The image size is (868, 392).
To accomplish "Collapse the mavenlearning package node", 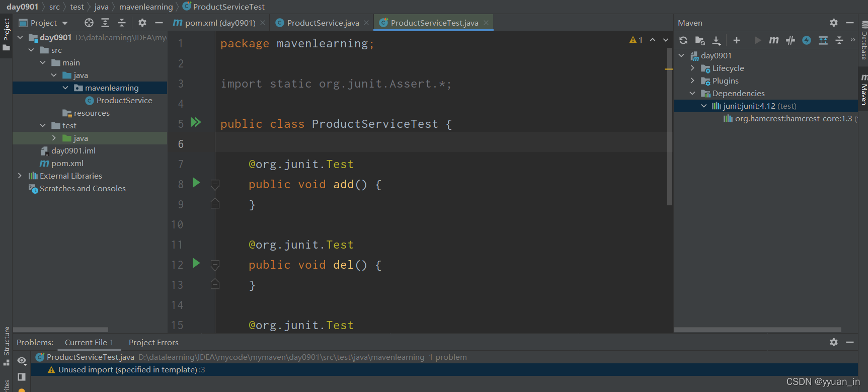I will click(x=65, y=88).
